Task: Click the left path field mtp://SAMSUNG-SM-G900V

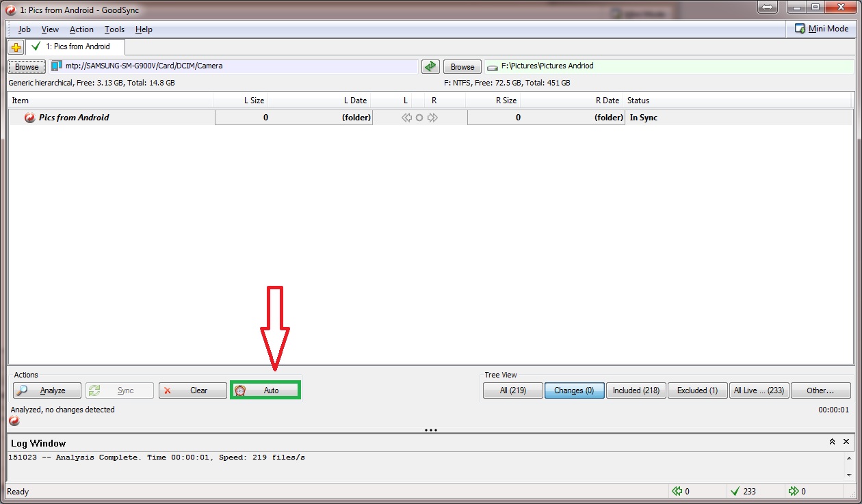Action: 233,66
